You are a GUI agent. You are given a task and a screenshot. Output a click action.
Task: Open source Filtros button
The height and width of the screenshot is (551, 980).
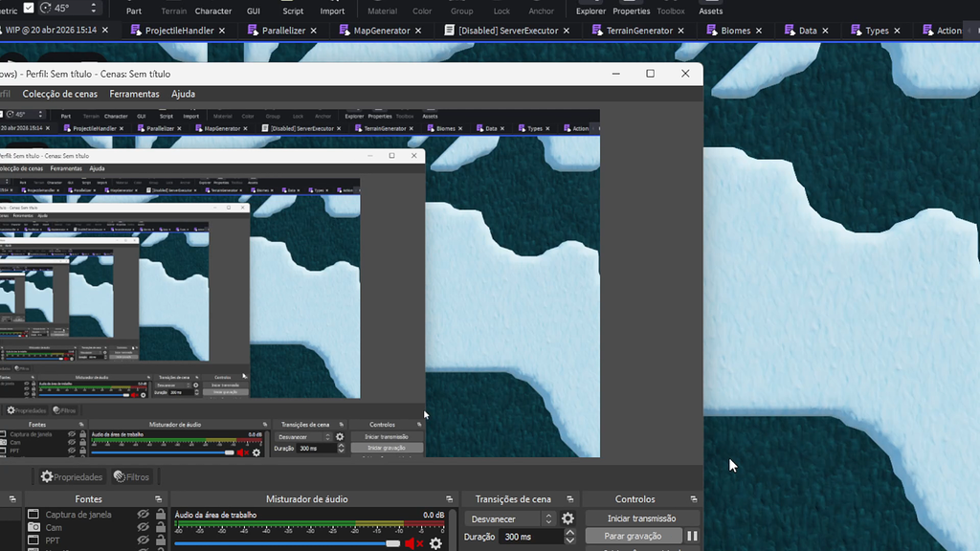[131, 476]
